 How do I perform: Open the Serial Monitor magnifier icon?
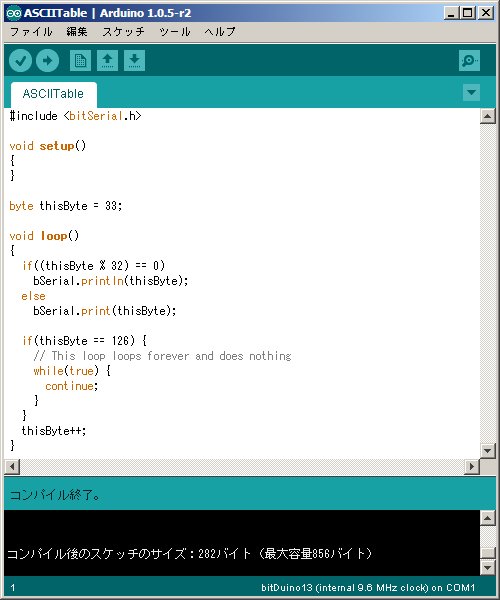tap(469, 60)
